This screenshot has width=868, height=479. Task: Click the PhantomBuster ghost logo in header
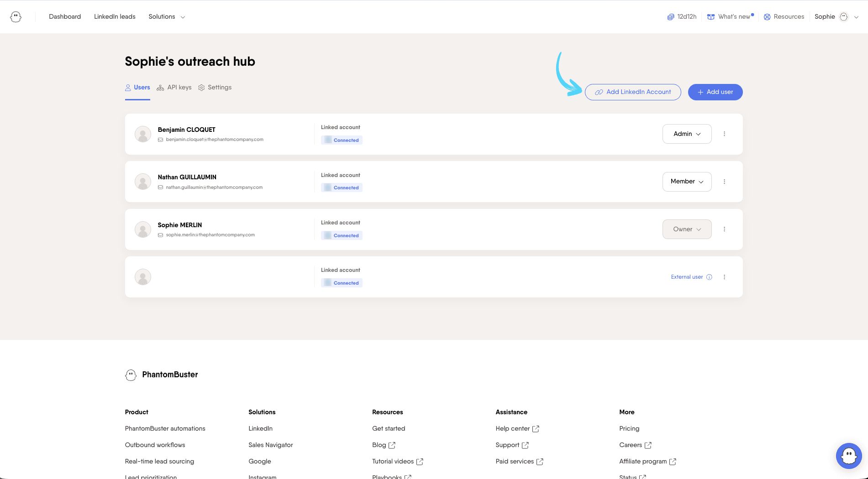click(x=16, y=17)
